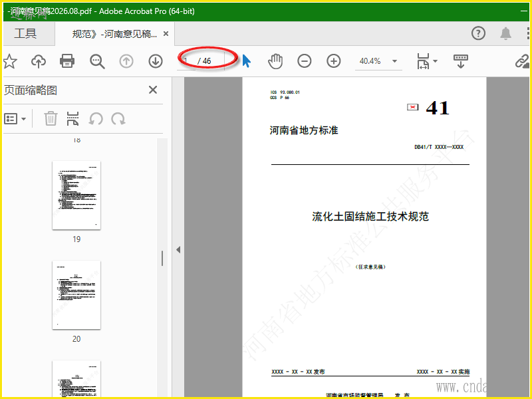Choose the hand pan tool

pyautogui.click(x=275, y=61)
